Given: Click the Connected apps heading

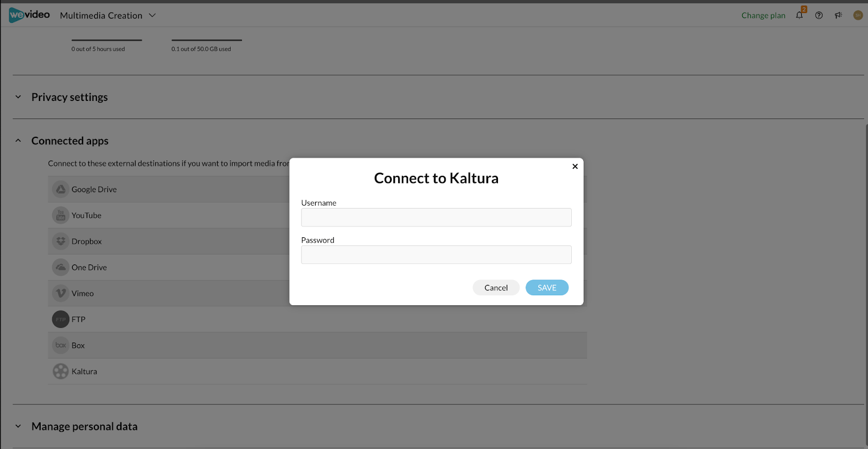Looking at the screenshot, I should tap(70, 141).
